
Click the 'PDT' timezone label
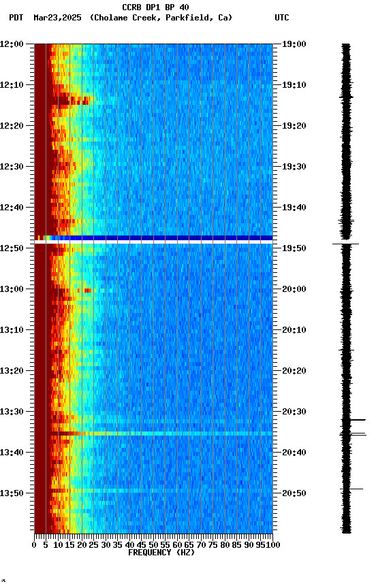(x=16, y=18)
